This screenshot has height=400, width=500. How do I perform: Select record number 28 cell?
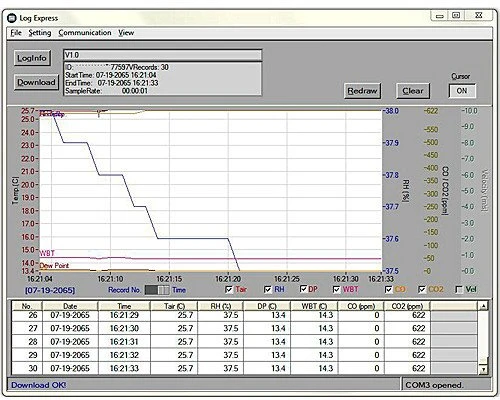click(27, 342)
